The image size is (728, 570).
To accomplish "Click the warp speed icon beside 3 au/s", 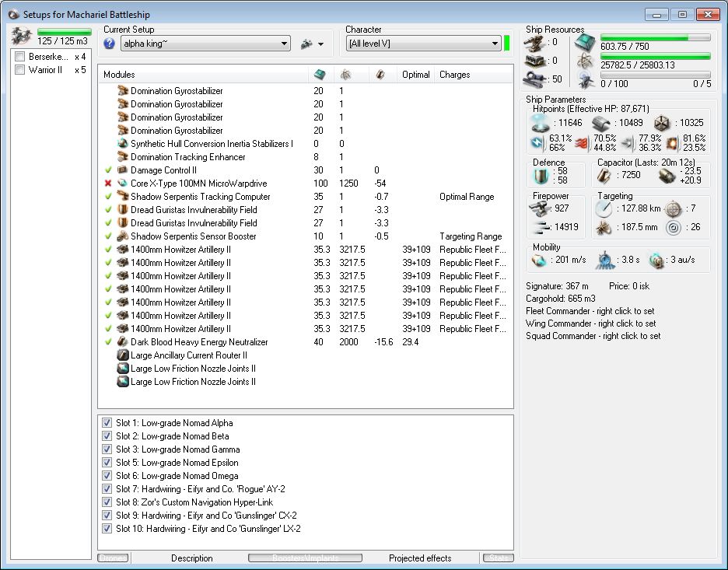I will click(656, 261).
